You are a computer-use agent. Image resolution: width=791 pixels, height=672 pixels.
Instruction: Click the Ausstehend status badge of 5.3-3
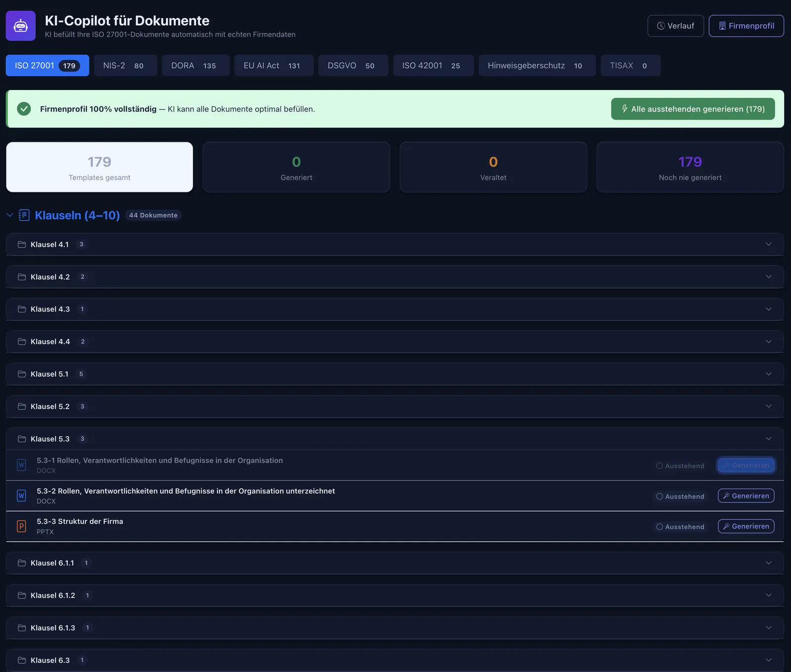680,527
